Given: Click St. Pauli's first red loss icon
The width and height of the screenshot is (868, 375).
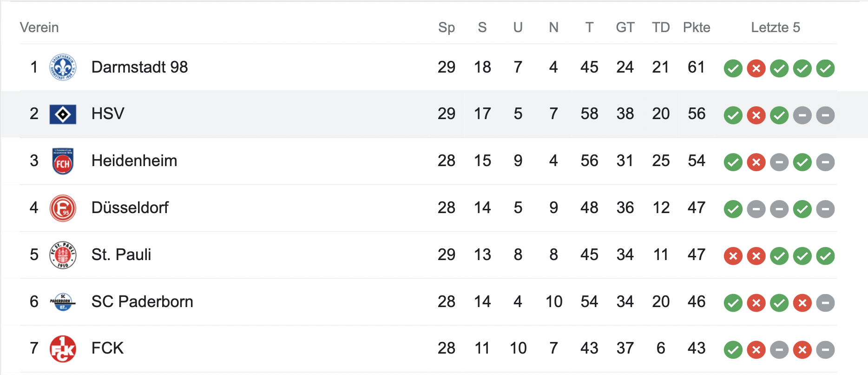Looking at the screenshot, I should 733,256.
